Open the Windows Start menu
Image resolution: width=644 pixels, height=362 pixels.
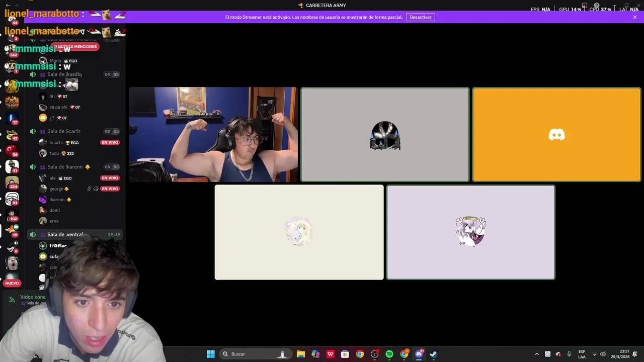210,354
